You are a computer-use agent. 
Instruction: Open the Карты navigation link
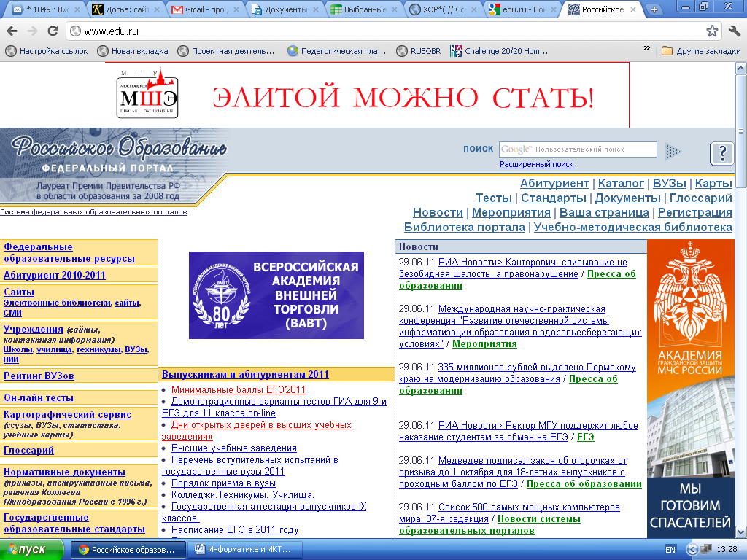pos(713,183)
